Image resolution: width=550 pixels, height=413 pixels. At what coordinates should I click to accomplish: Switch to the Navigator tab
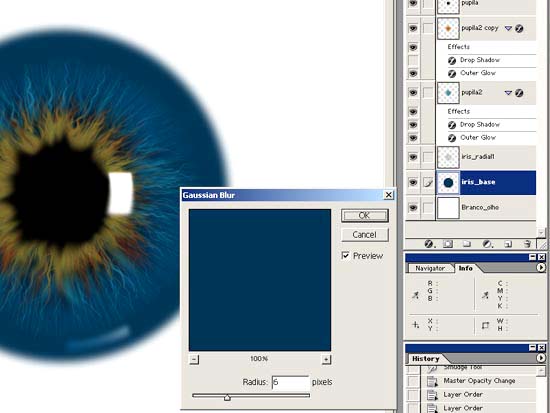[430, 268]
